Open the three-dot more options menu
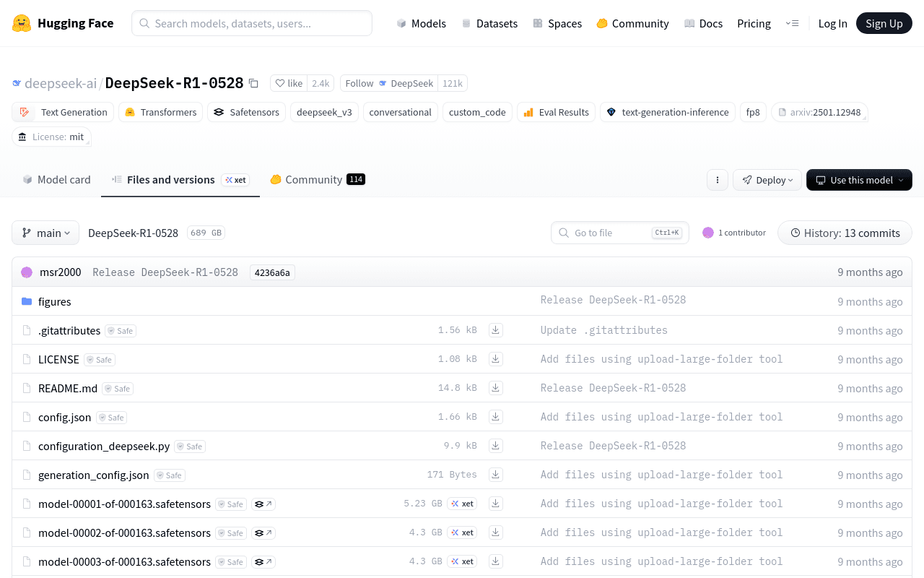 (717, 180)
